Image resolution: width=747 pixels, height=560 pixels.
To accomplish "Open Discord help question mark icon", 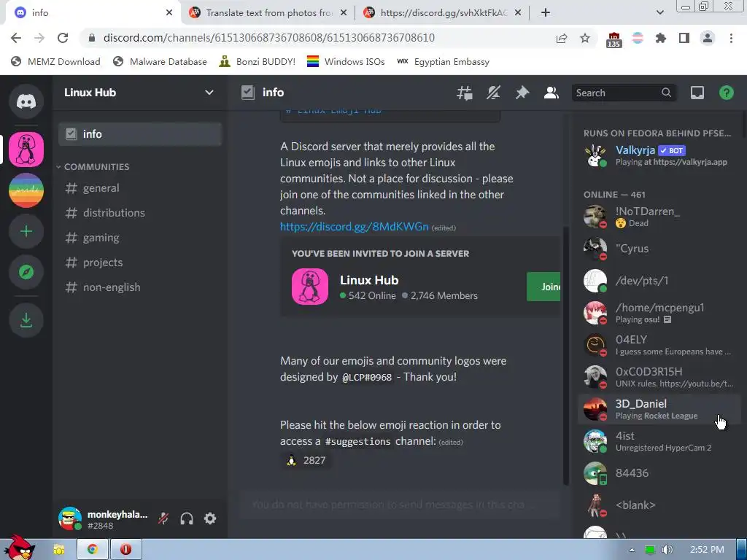I will click(726, 93).
